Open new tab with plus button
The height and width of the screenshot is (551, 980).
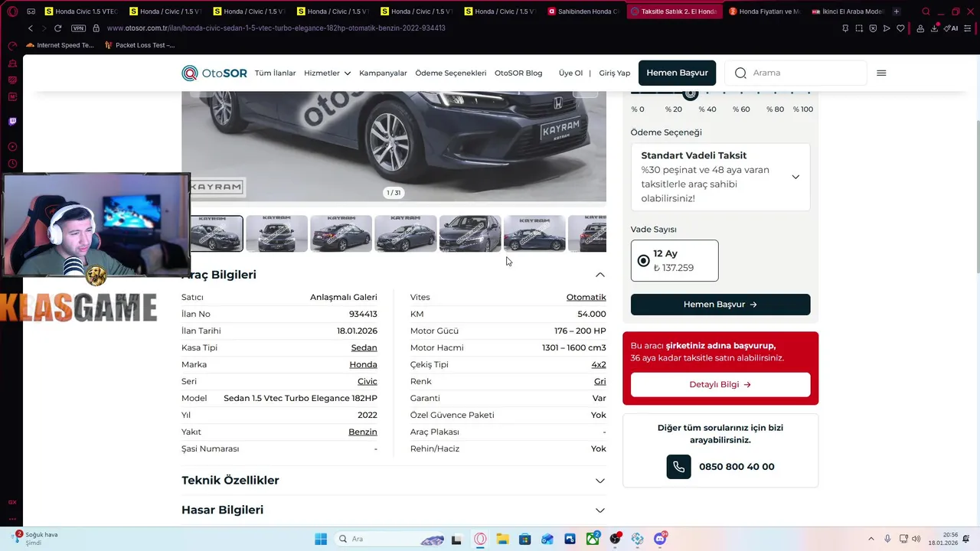(897, 11)
